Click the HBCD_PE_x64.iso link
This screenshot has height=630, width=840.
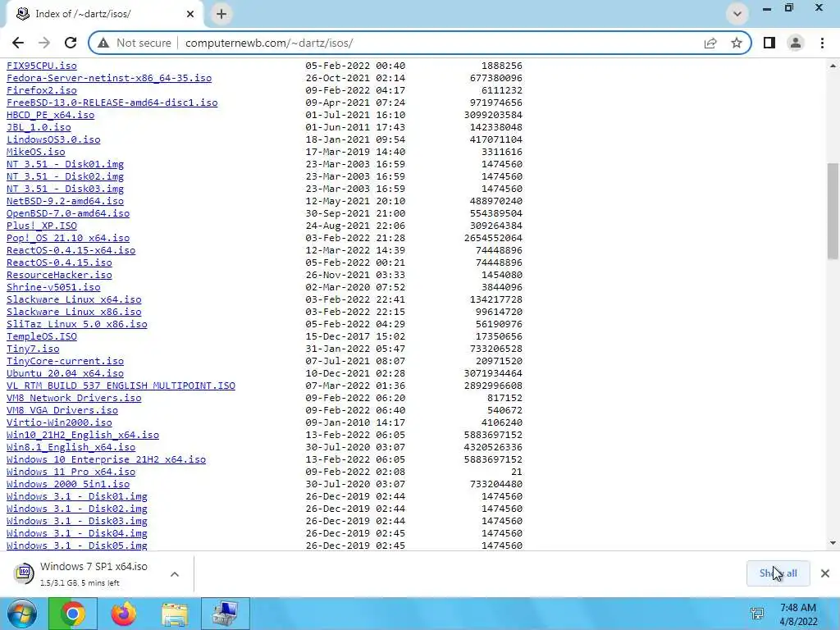50,115
